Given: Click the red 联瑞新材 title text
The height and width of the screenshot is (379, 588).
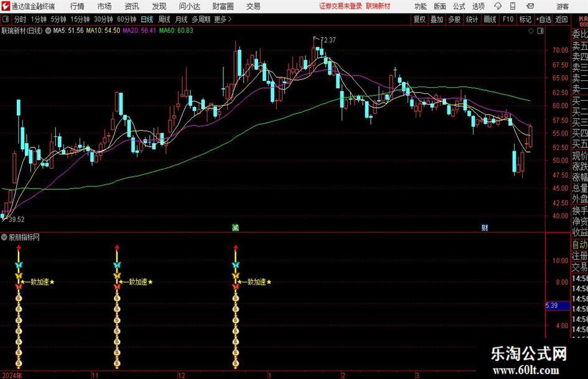Looking at the screenshot, I should pyautogui.click(x=378, y=6).
